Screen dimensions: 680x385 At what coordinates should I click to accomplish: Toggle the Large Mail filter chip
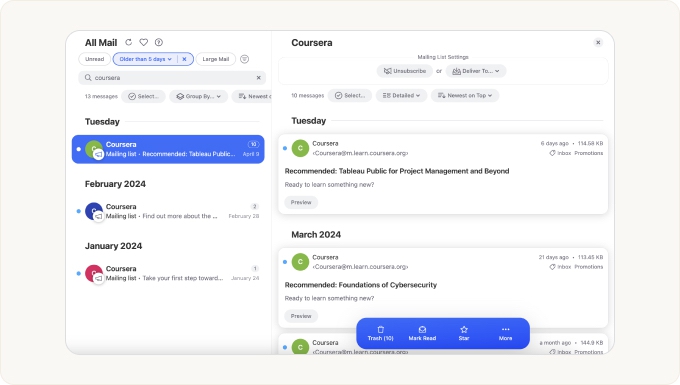point(216,59)
